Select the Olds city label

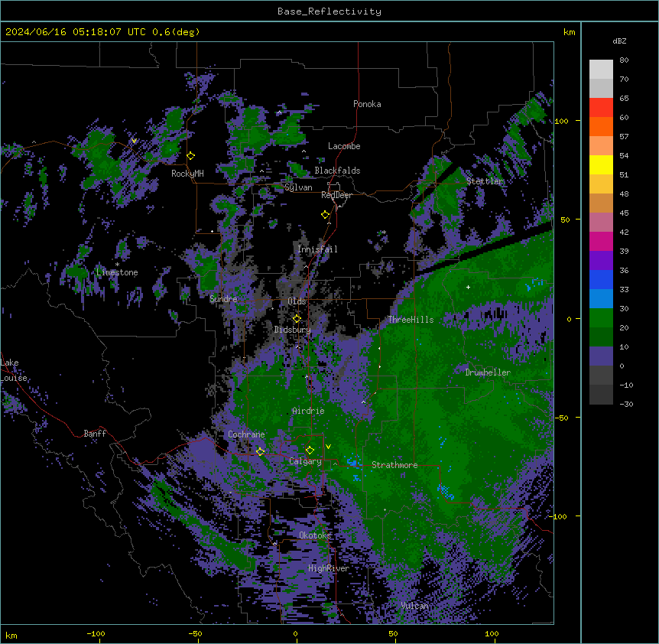[297, 301]
